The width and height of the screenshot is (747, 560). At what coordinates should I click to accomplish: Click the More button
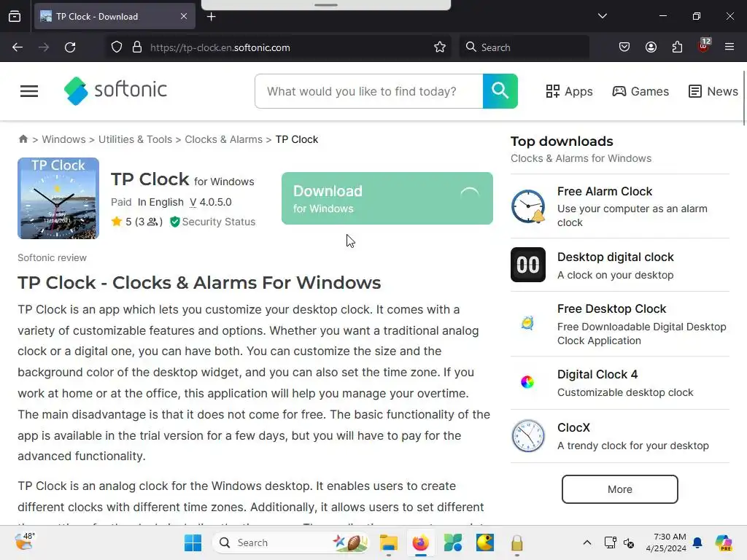619,489
